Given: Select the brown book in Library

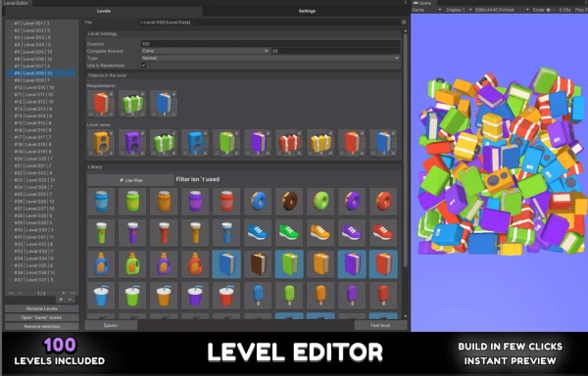Looking at the screenshot, I should coord(258,264).
